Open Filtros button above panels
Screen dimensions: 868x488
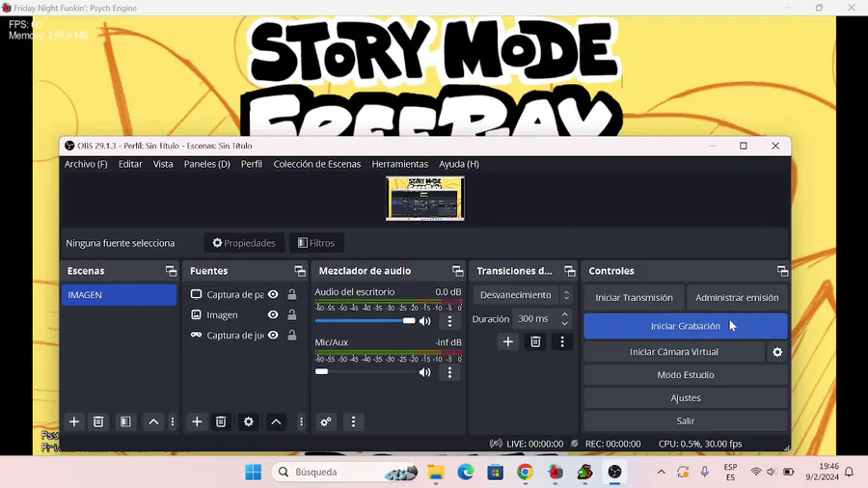[316, 243]
